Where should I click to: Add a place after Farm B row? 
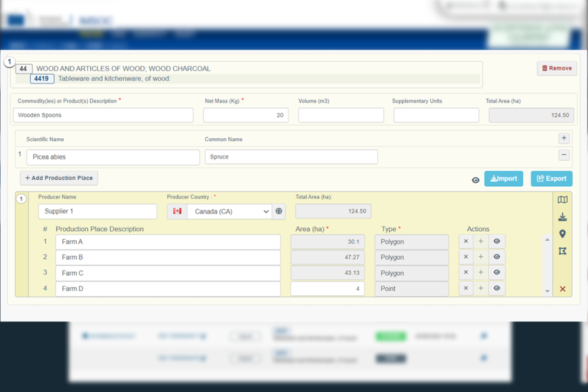[x=481, y=257]
